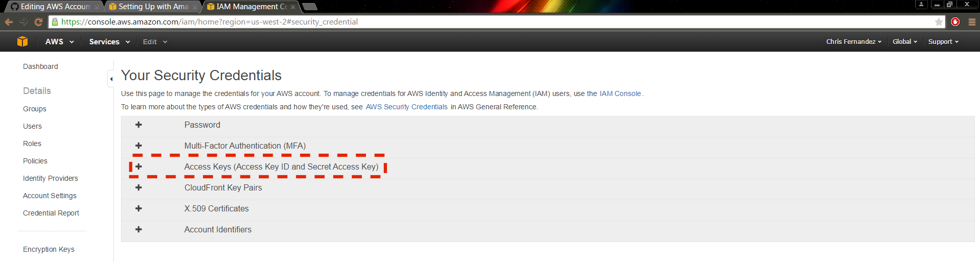Open Chris Fernandez account dropdown
Screen dimensions: 980x262
point(854,42)
